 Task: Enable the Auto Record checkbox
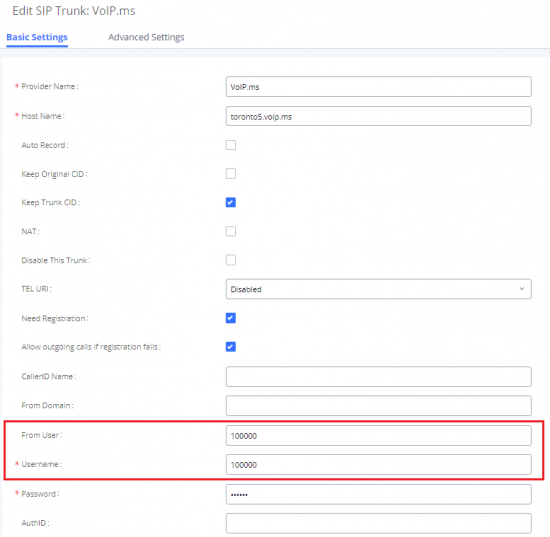pos(231,145)
